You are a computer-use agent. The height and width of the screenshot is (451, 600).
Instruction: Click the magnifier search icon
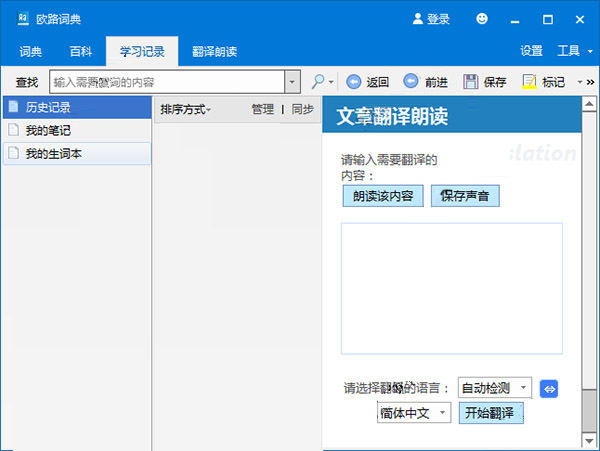[319, 82]
